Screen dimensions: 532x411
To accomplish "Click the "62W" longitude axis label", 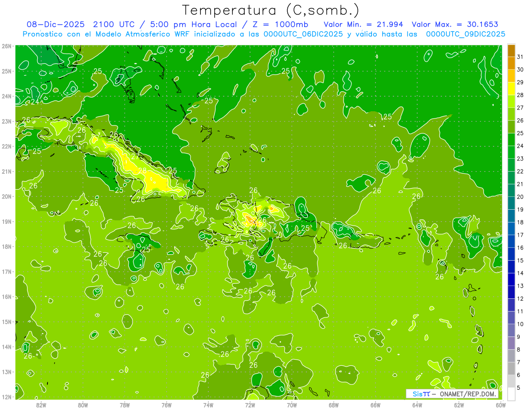I will (459, 405).
